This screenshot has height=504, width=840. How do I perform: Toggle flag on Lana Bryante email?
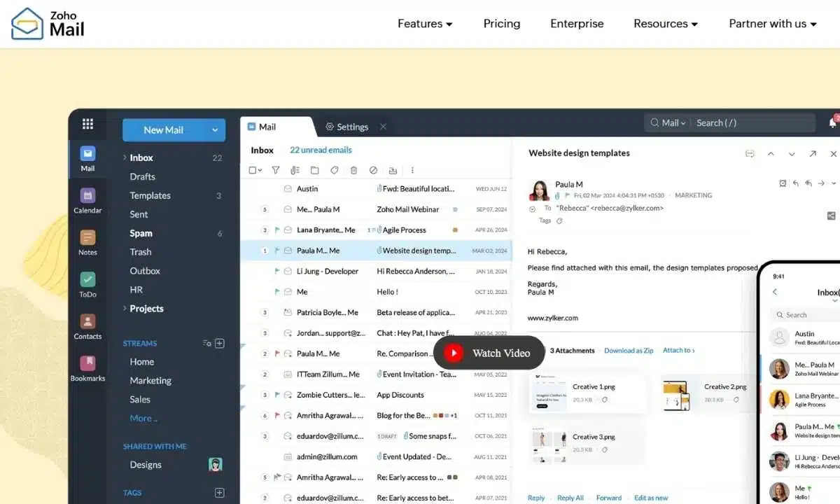[x=277, y=230]
